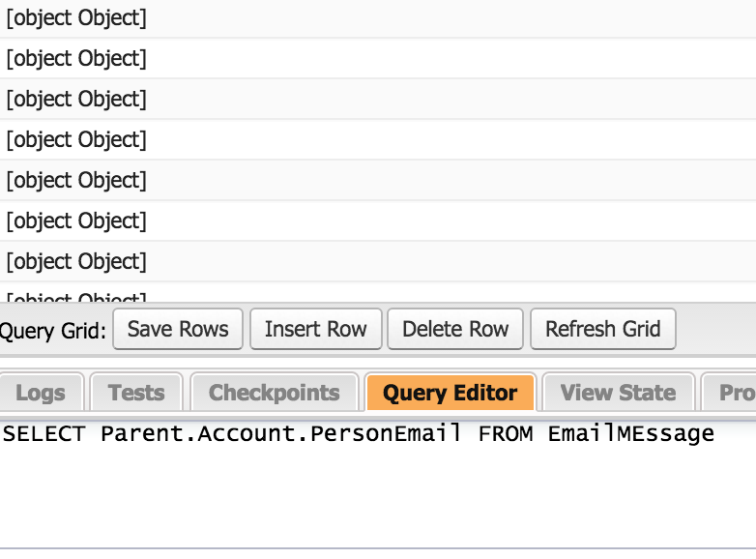Hit the Refresh Grid button
Image resolution: width=756 pixels, height=559 pixels.
(x=602, y=329)
